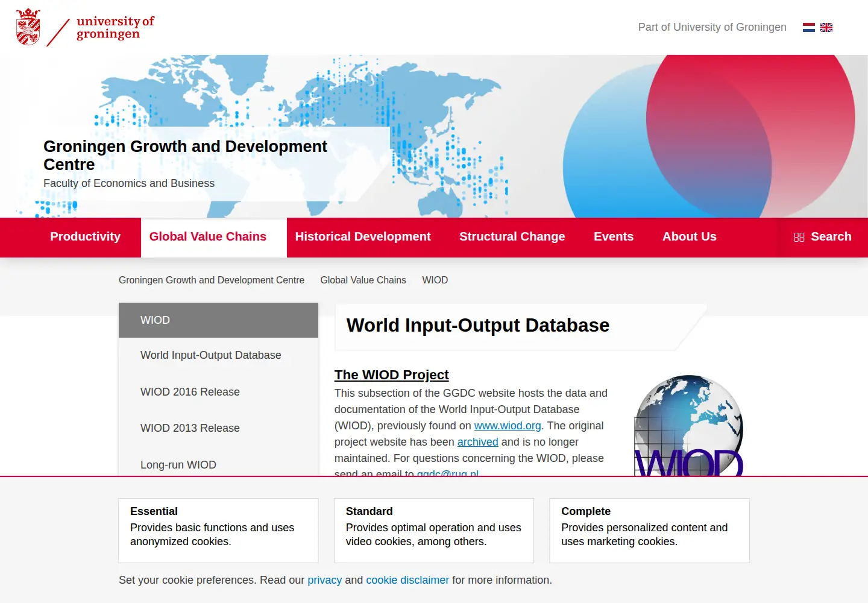The height and width of the screenshot is (603, 868).
Task: Select the WIOD sidebar header item
Action: (x=218, y=320)
